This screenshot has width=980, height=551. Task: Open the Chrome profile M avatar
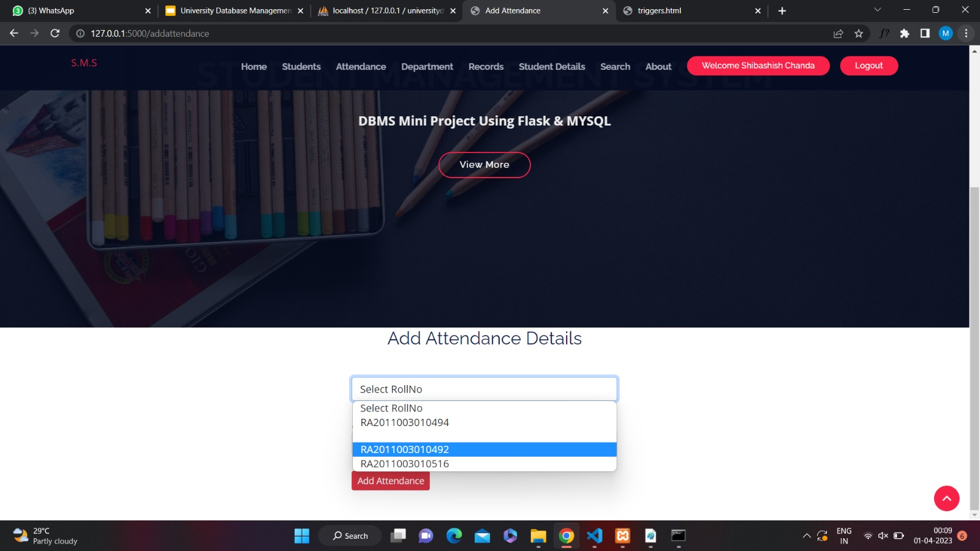point(946,34)
